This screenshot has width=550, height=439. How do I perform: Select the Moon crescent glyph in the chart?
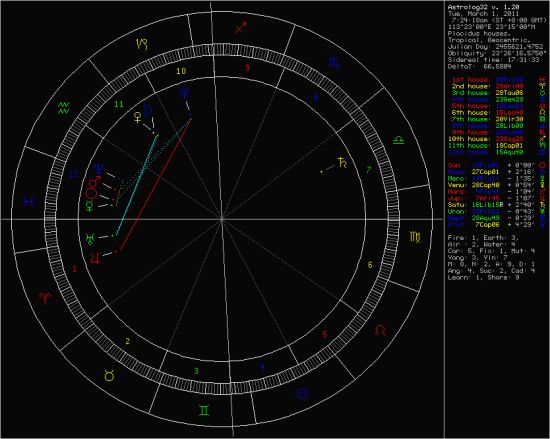pyautogui.click(x=149, y=109)
